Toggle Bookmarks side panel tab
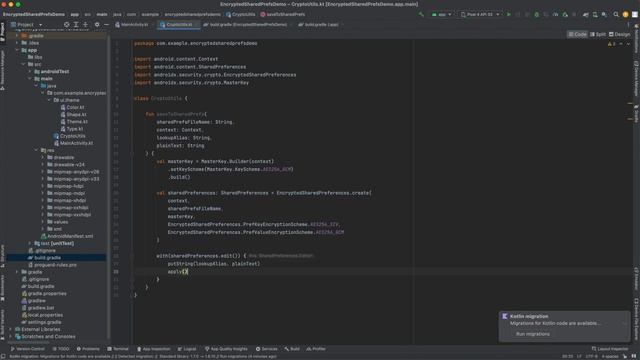This screenshot has width=640, height=360. pyautogui.click(x=2, y=288)
